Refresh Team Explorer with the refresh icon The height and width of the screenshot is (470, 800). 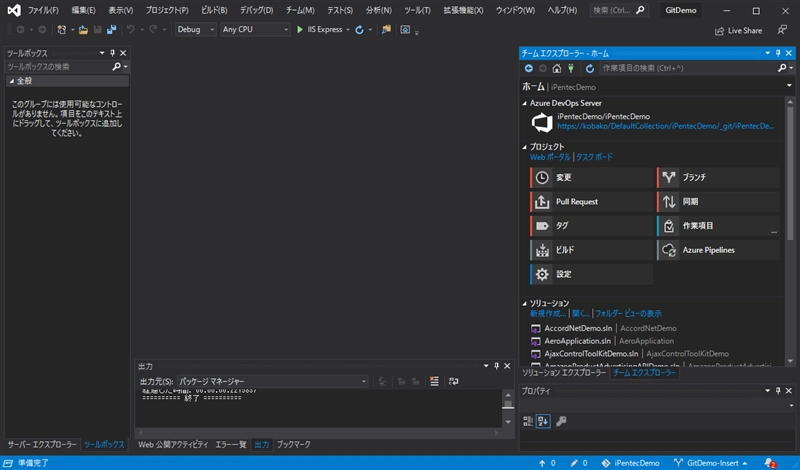click(x=590, y=68)
